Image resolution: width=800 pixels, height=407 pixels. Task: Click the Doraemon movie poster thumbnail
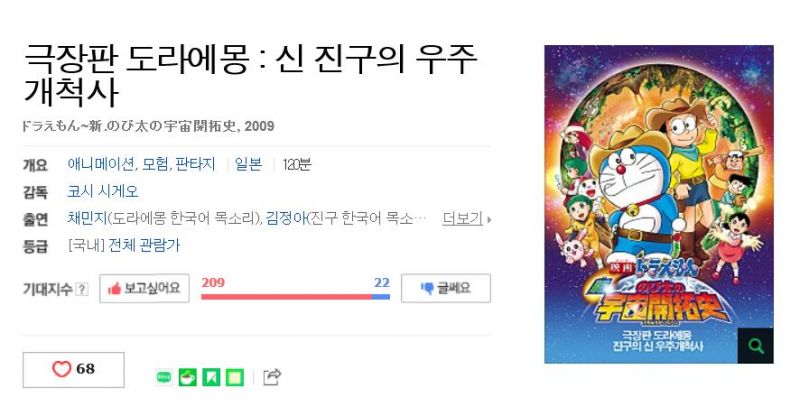click(659, 205)
